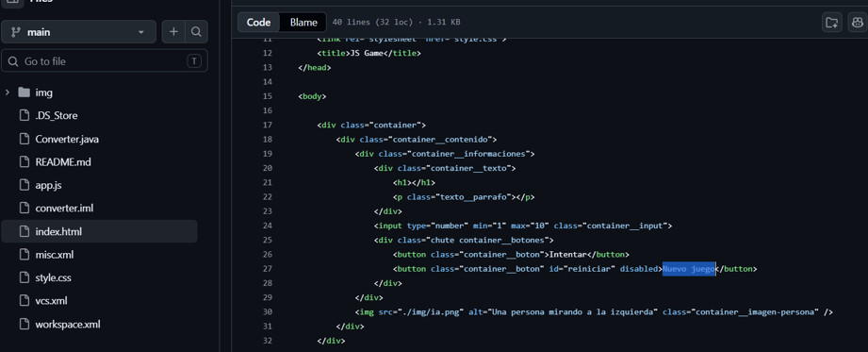Click file icon next to Converter.java
The height and width of the screenshot is (352, 868).
click(24, 139)
